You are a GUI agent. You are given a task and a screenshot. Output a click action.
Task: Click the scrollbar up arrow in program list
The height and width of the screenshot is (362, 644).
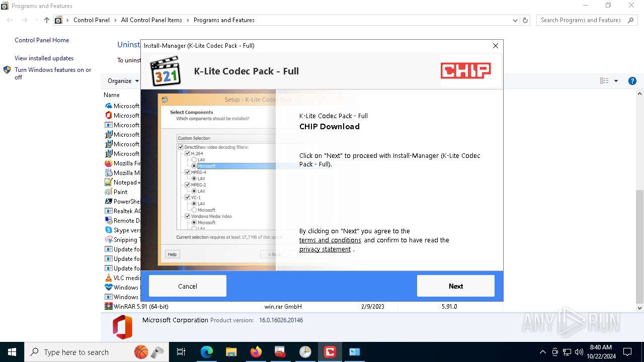coord(640,94)
